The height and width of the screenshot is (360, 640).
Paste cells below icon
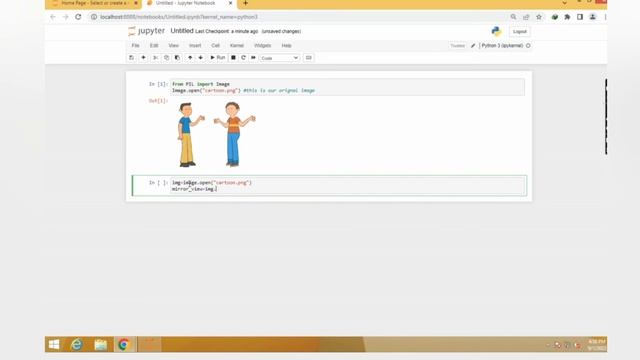click(177, 58)
